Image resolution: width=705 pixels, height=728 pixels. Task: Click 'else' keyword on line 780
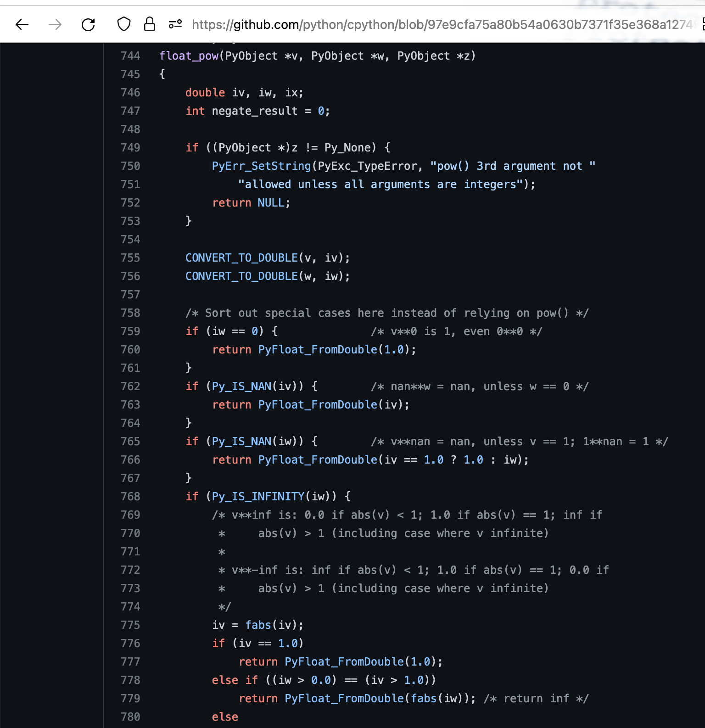click(225, 717)
